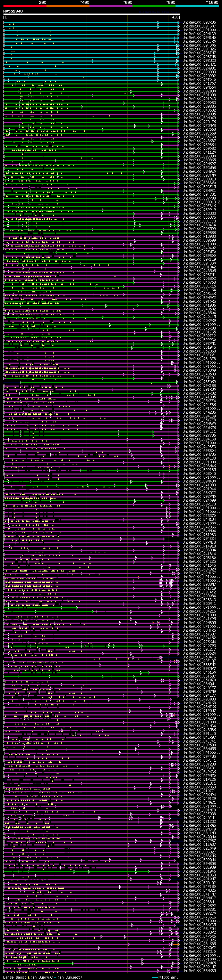Select the UniRef100_B9NAX9 entry
This screenshot has width=222, height=980.
(199, 118)
